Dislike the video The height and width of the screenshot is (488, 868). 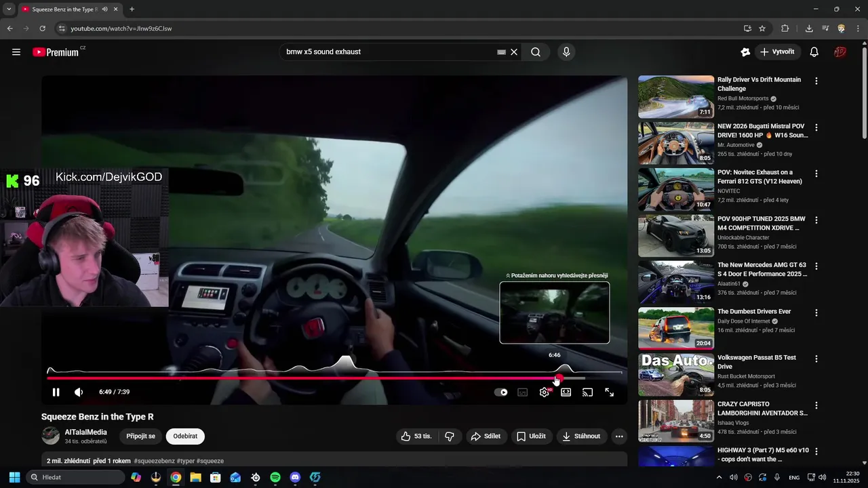(450, 436)
